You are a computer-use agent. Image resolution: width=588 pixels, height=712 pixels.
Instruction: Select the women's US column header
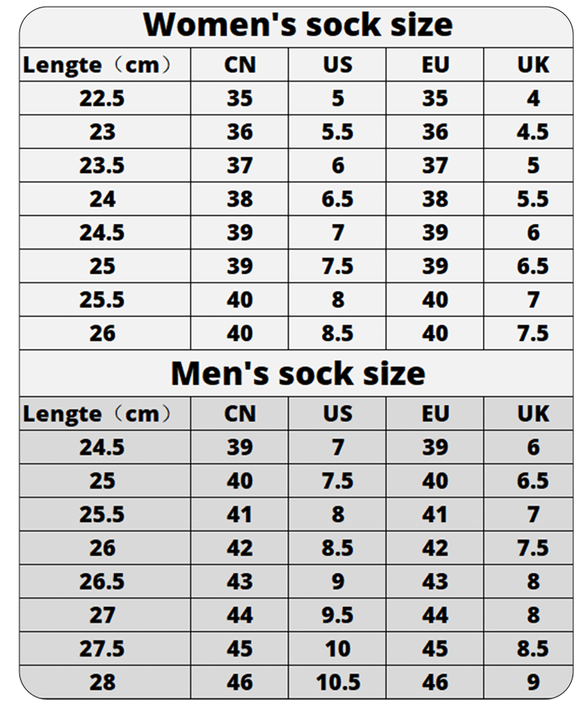(337, 65)
